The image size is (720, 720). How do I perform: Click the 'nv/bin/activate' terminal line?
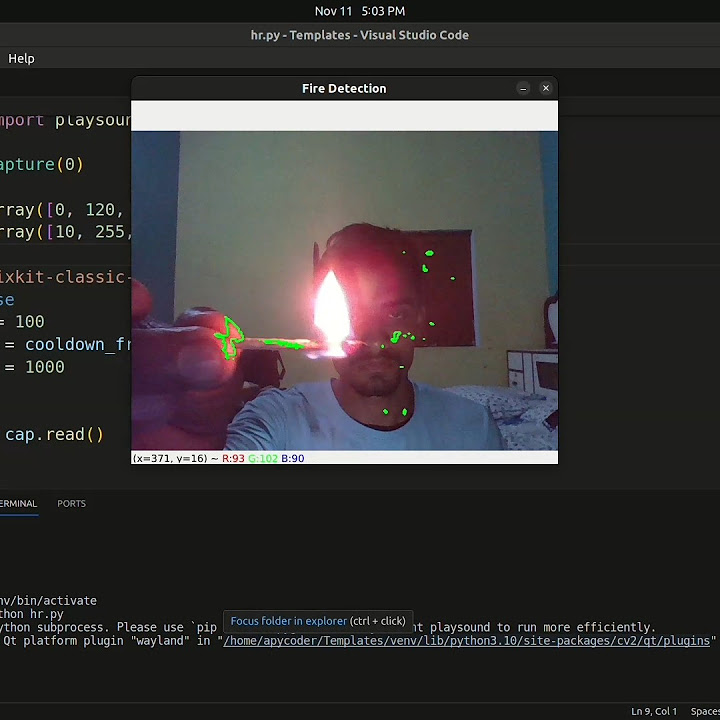pos(48,601)
